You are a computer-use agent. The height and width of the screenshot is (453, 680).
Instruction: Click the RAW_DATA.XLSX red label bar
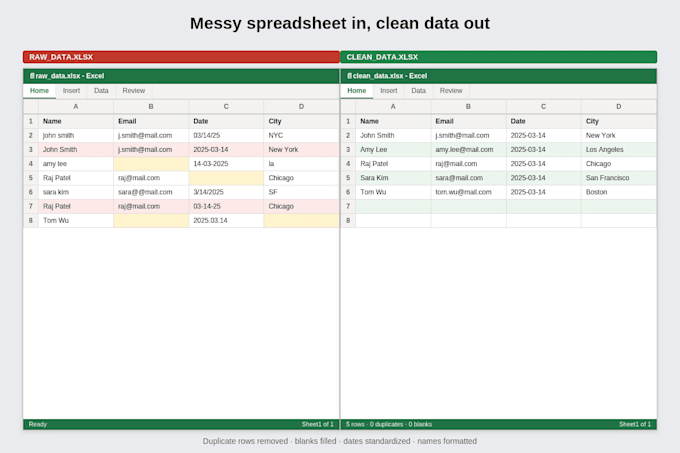pos(181,57)
